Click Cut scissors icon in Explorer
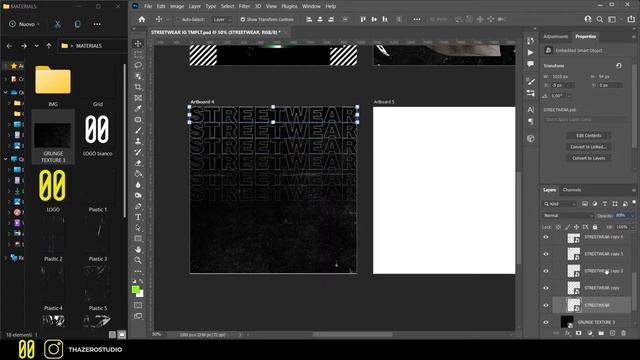Image resolution: width=640 pixels, height=360 pixels. point(58,24)
